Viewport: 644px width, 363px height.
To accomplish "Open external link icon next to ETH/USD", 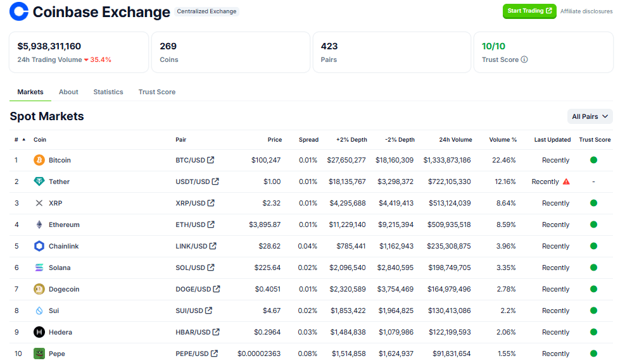I will [x=211, y=225].
